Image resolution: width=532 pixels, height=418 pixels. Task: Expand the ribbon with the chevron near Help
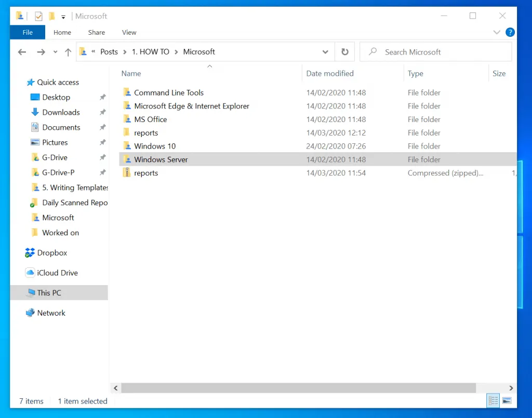pos(497,32)
